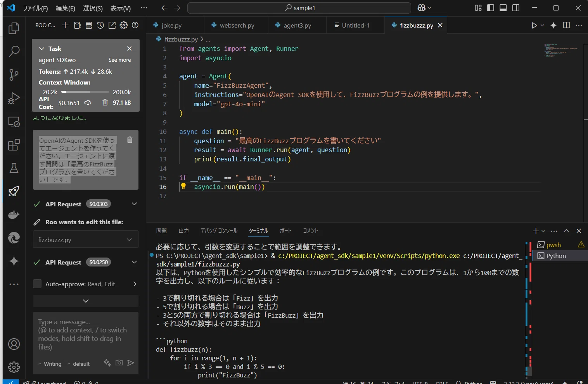
Task: Toggle the bottom panel layout button
Action: (503, 8)
